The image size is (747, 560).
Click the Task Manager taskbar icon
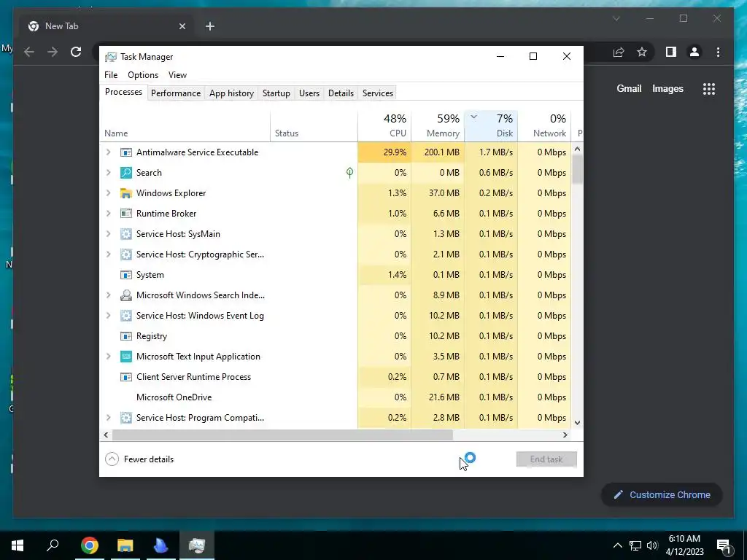[197, 545]
